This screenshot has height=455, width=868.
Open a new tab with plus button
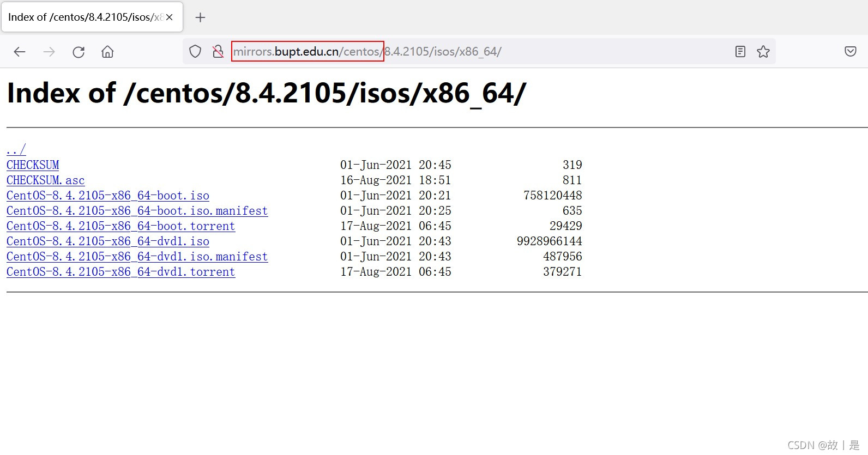(200, 17)
